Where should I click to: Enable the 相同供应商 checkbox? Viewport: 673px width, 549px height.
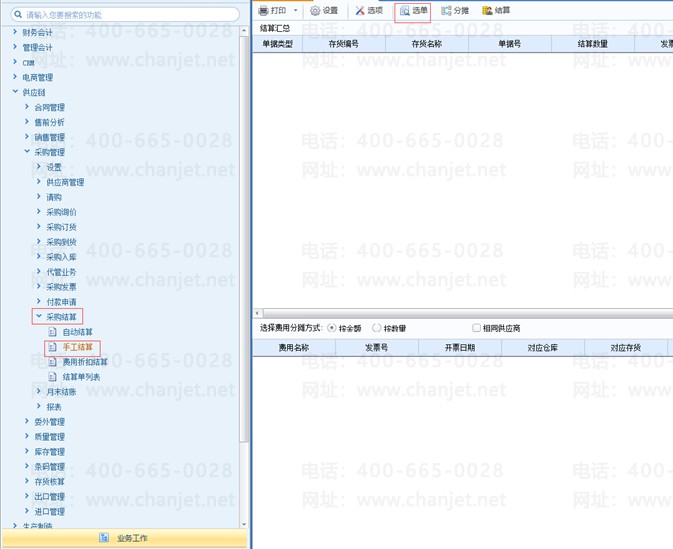point(476,328)
